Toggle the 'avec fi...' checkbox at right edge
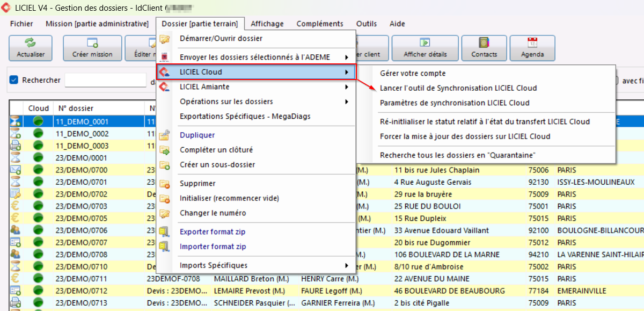This screenshot has width=644, height=311. click(618, 80)
